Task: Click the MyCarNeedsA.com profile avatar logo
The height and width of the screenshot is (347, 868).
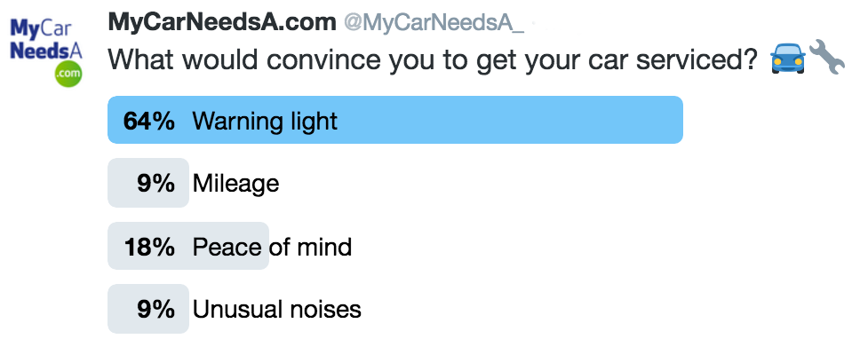Action: point(46,53)
